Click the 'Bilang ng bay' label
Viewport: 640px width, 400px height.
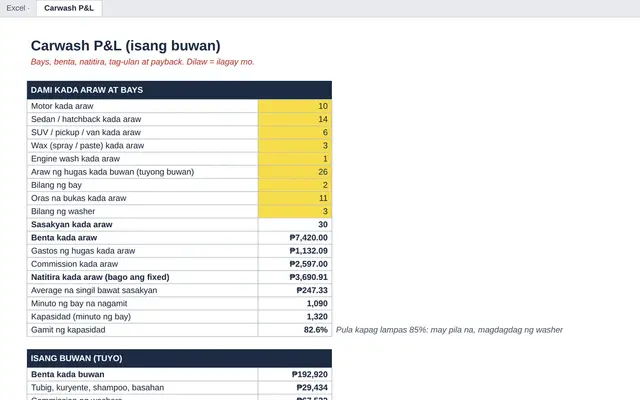56,185
